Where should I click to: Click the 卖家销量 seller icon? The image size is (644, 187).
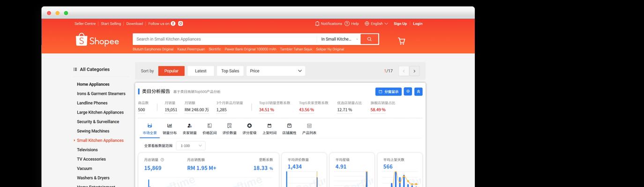tap(189, 126)
